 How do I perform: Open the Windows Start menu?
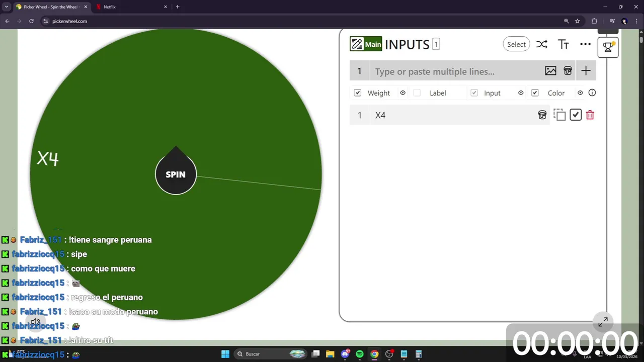[x=225, y=354]
